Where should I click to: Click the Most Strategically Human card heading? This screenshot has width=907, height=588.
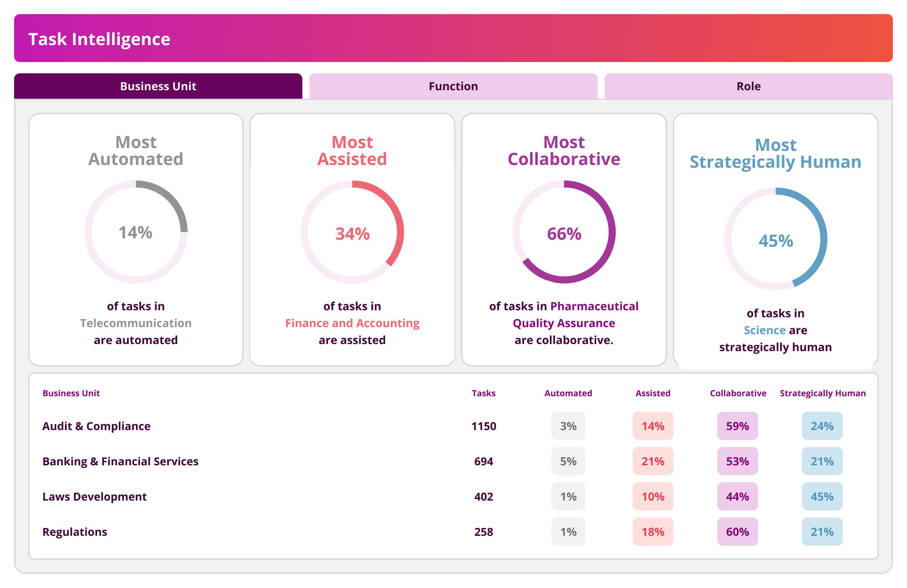coord(775,154)
